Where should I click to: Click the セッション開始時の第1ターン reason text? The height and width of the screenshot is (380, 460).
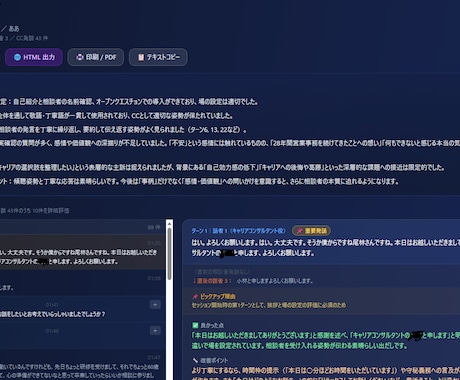pos(269,305)
